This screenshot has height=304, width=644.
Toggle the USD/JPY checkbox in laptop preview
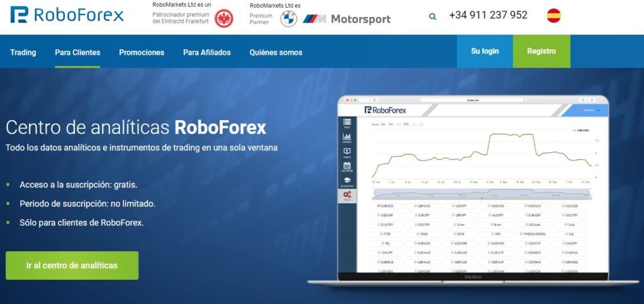tap(453, 206)
